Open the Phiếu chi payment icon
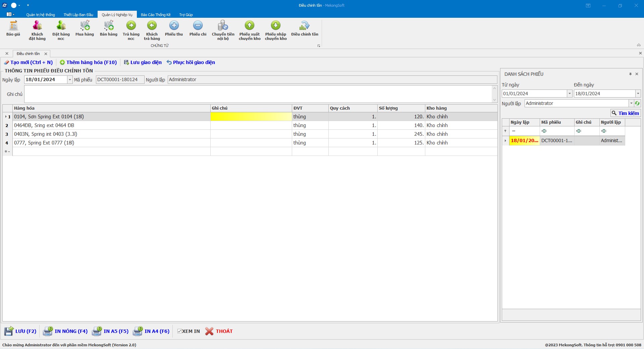 [x=198, y=29]
